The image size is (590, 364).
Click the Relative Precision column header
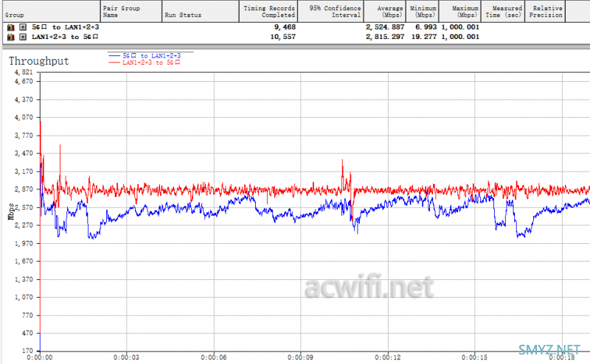pos(546,11)
